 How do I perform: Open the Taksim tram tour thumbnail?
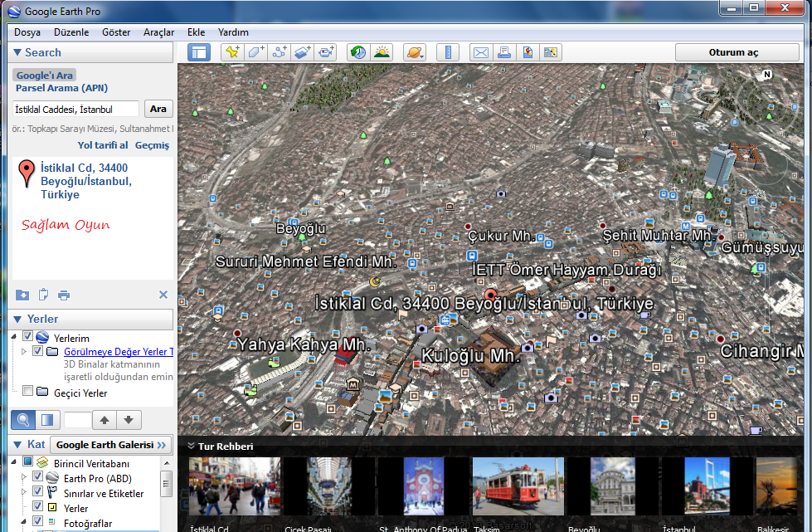click(x=518, y=486)
